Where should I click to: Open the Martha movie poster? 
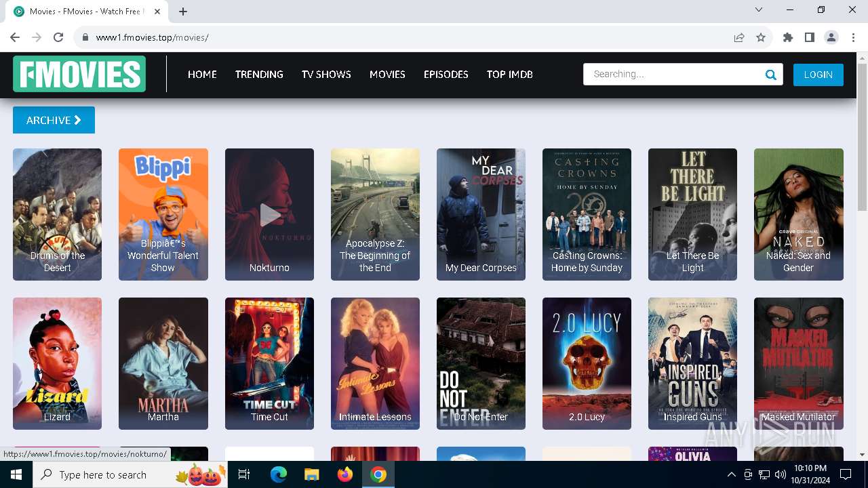[x=163, y=363]
